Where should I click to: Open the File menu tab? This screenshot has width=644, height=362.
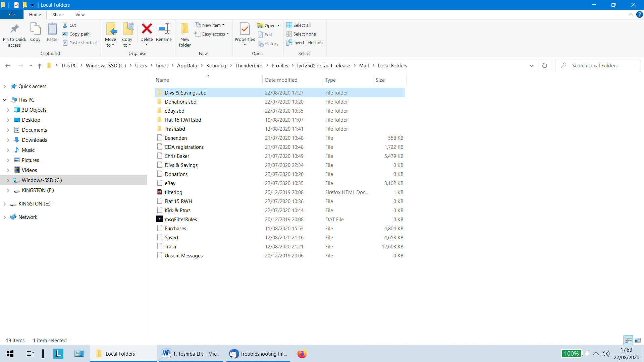point(11,14)
